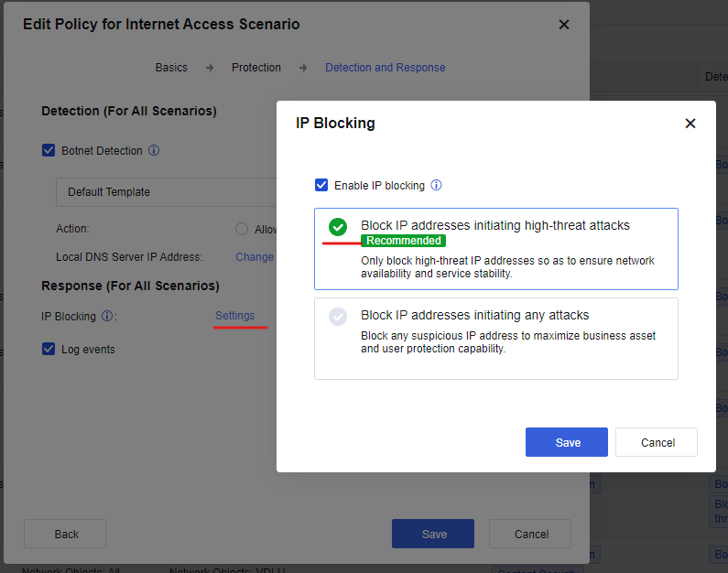Select the high-threat attacks green check option
Image resolution: width=728 pixels, height=573 pixels.
tap(338, 227)
